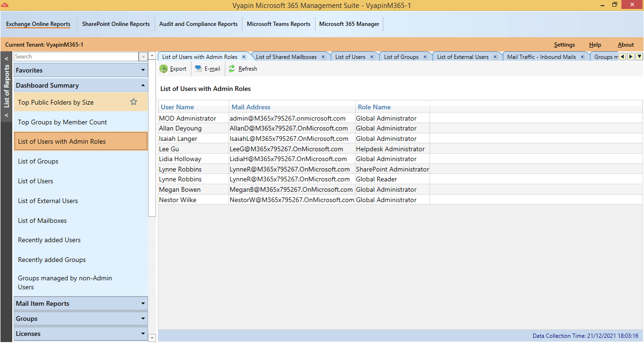
Task: Close the List of Groups tab
Action: click(425, 57)
